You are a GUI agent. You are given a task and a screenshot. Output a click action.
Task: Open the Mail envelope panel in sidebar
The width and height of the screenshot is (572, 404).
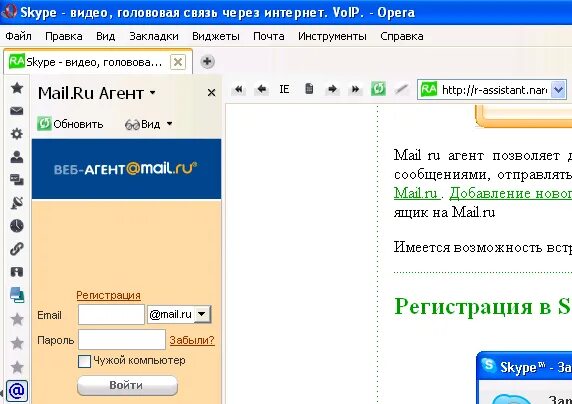coord(17,111)
